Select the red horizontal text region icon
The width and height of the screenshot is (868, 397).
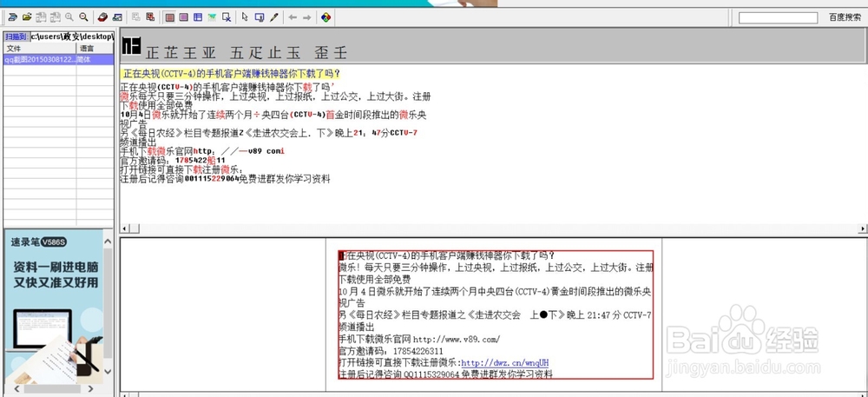170,17
